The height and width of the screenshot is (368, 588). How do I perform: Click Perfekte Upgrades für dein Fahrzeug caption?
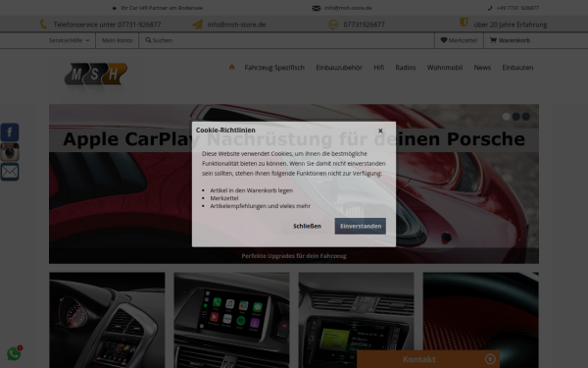coord(294,256)
